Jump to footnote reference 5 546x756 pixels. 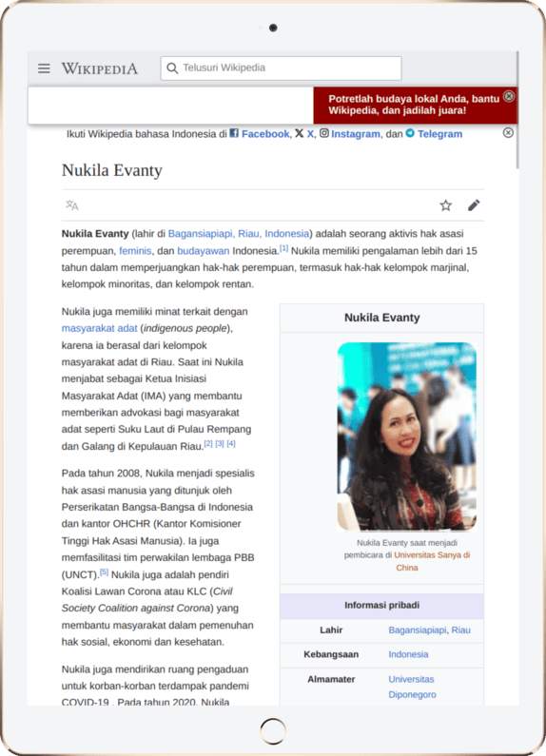105,572
